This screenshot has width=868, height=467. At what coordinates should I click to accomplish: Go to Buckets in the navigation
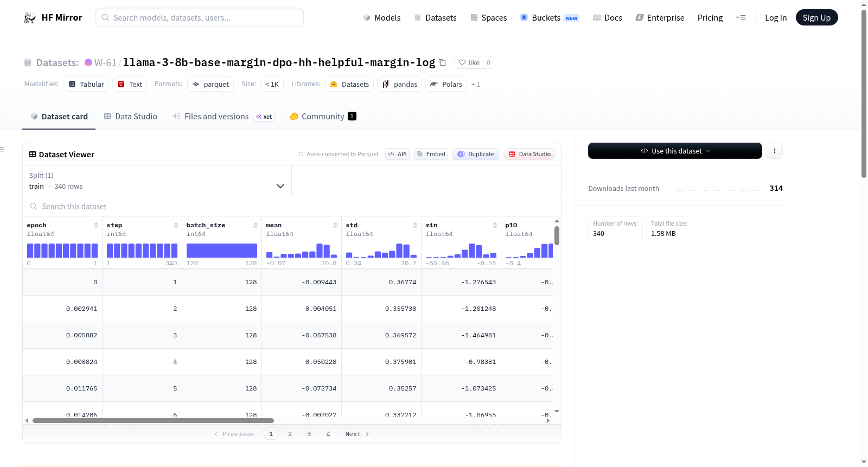[550, 18]
